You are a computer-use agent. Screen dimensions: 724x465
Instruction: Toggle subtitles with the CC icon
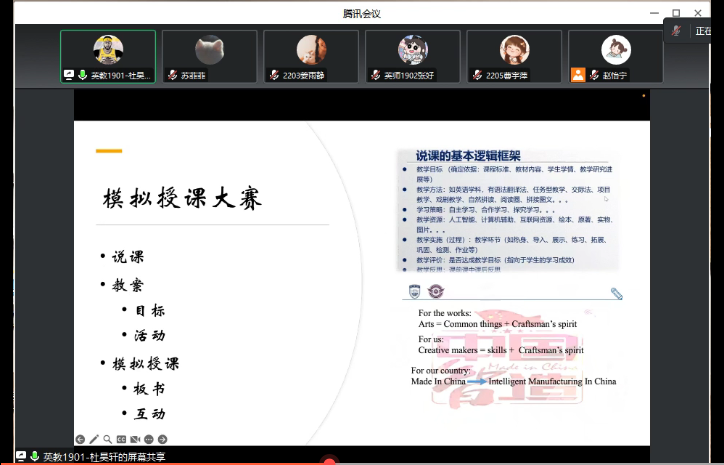pos(121,439)
